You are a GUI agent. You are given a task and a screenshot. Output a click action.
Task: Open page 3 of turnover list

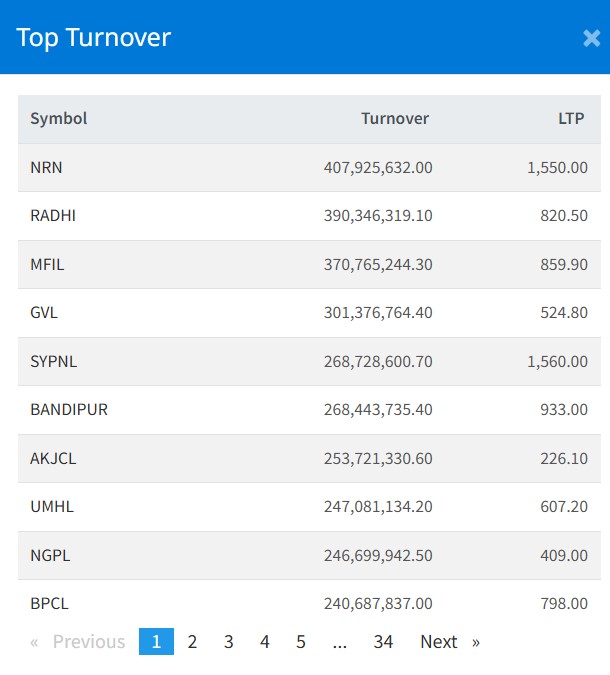(x=228, y=642)
